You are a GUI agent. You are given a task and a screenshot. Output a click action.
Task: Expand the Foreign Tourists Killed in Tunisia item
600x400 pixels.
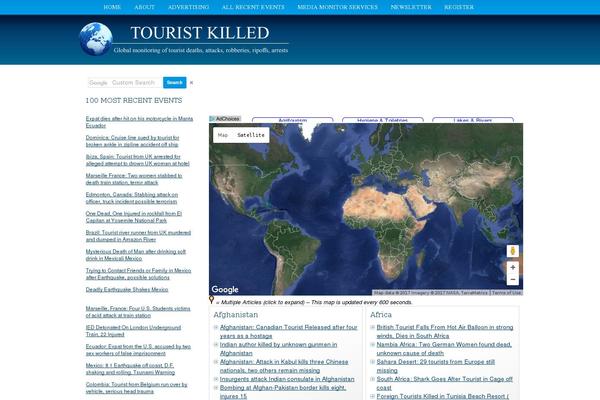coord(372,396)
